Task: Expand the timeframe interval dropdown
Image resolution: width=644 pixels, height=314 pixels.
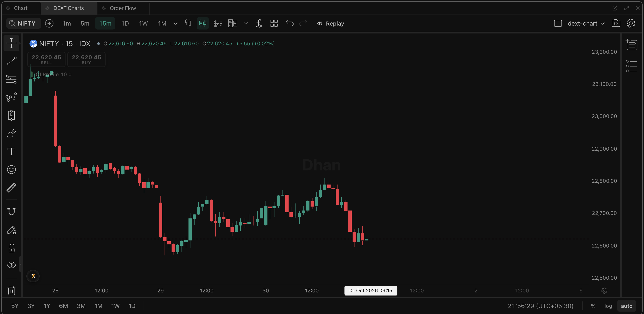Action: 176,24
